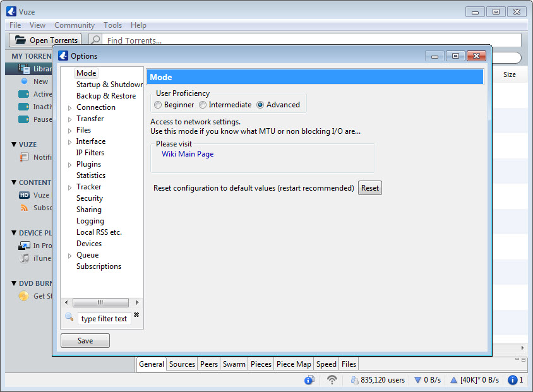Click the Vuze frog logo in main title bar

11,11
